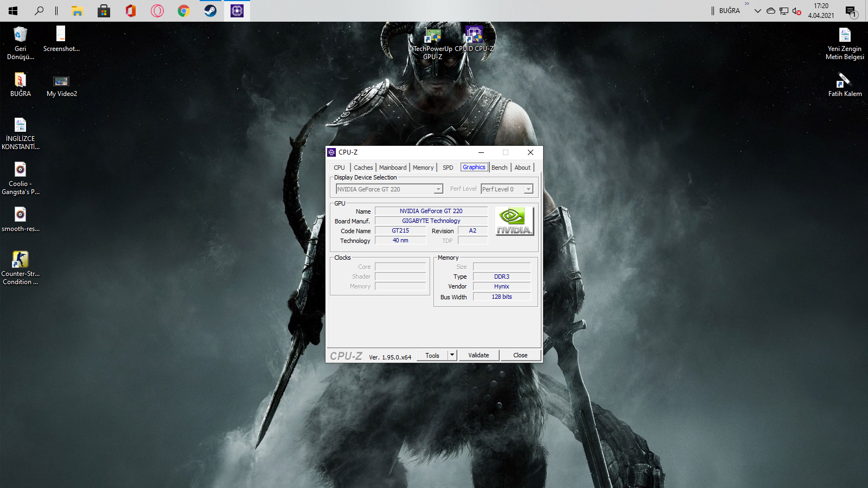Image resolution: width=868 pixels, height=488 pixels.
Task: Click the A2 revision value
Action: coord(473,230)
